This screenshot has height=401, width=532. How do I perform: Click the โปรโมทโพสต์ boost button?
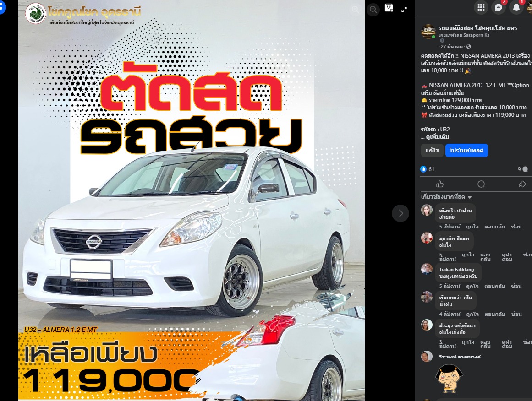click(x=466, y=151)
